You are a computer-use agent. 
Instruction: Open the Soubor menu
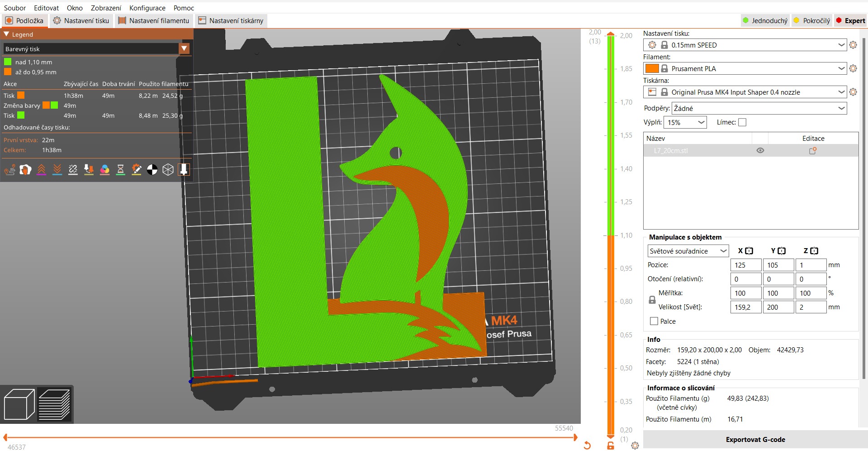coord(15,8)
